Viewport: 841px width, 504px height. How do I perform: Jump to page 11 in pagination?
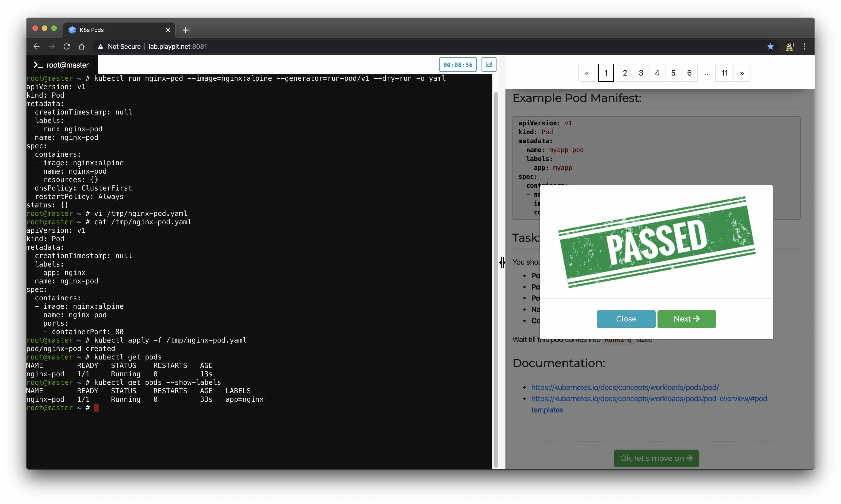tap(724, 73)
